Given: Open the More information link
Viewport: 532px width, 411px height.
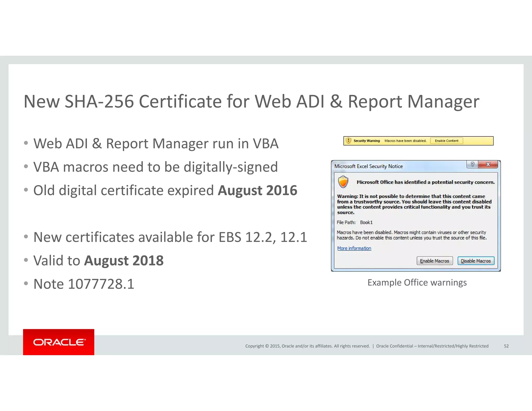Looking at the screenshot, I should [x=354, y=248].
